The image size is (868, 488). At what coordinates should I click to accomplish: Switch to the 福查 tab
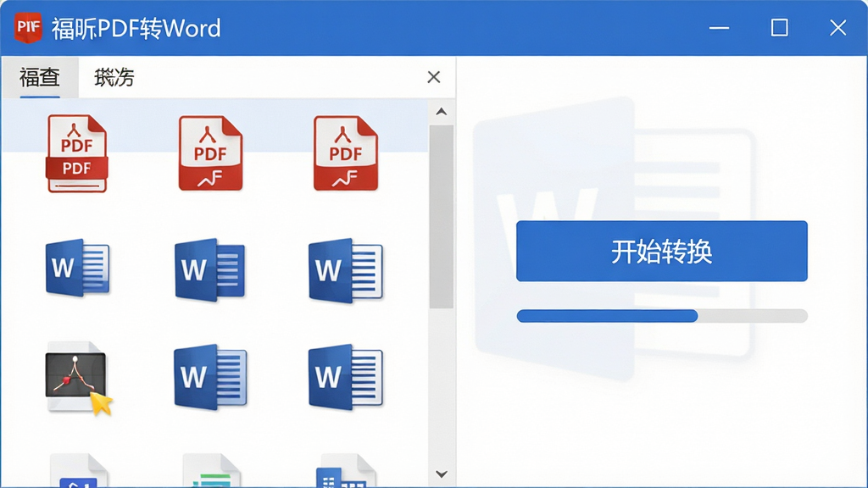[x=40, y=77]
